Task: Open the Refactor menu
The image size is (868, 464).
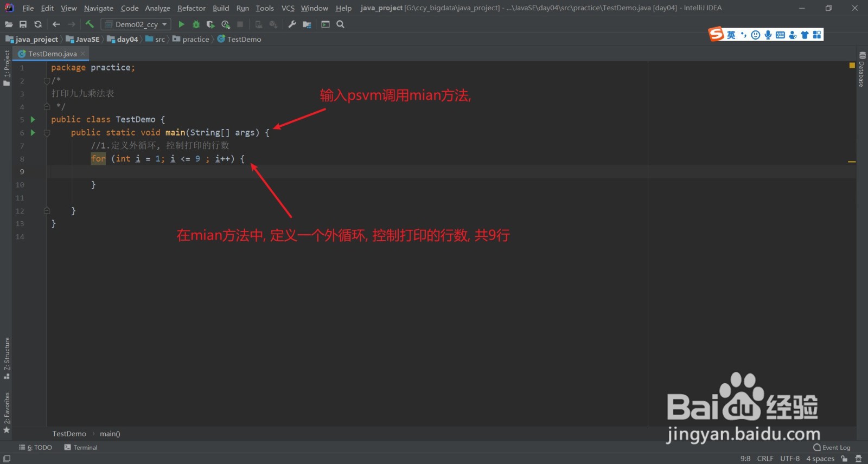Action: (x=192, y=8)
